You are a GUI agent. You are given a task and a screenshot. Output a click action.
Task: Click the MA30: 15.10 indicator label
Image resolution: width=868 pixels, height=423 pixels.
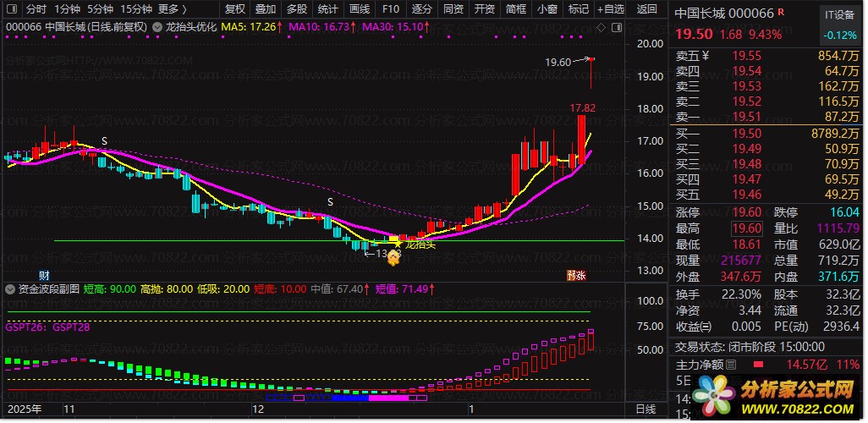pyautogui.click(x=396, y=26)
